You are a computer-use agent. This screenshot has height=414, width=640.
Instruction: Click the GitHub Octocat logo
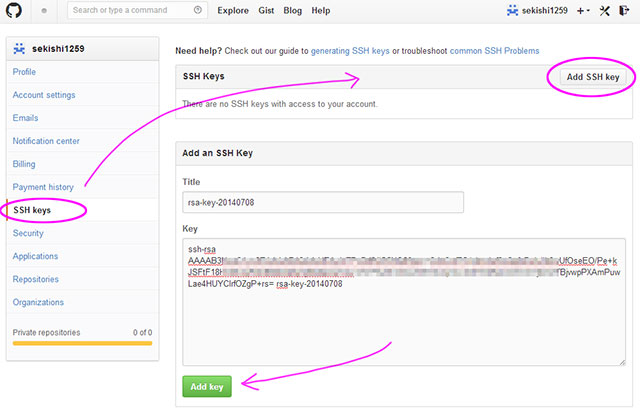[14, 10]
